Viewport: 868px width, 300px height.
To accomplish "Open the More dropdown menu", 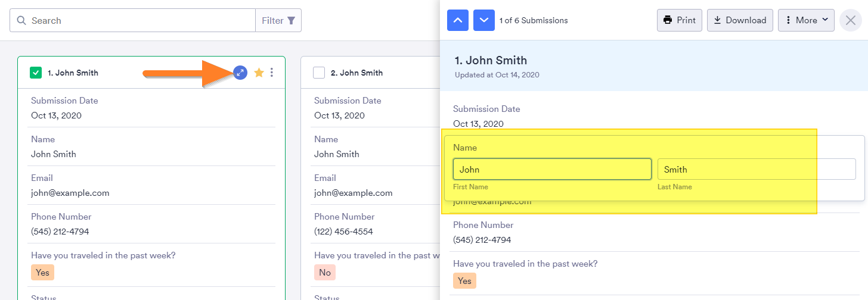I will (x=806, y=20).
